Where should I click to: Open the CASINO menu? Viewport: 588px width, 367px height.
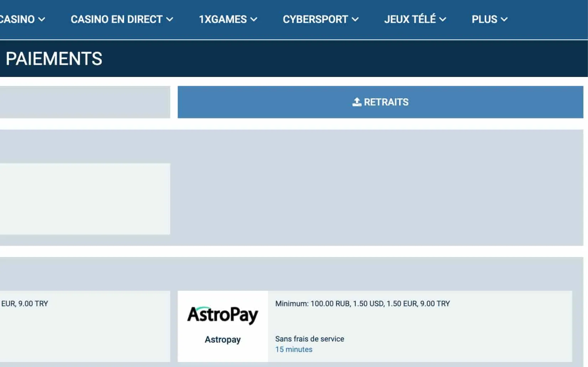[x=22, y=19]
